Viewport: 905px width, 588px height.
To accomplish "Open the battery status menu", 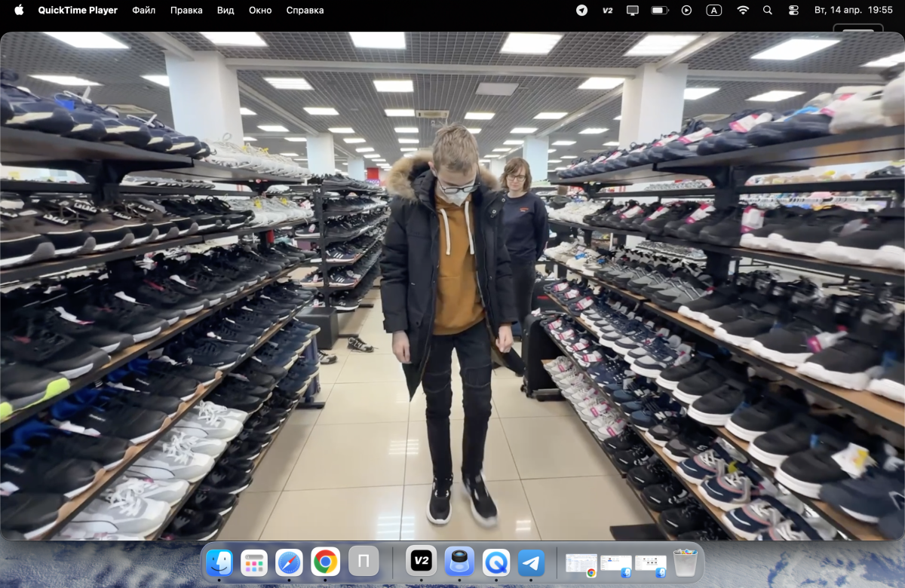I will point(660,11).
